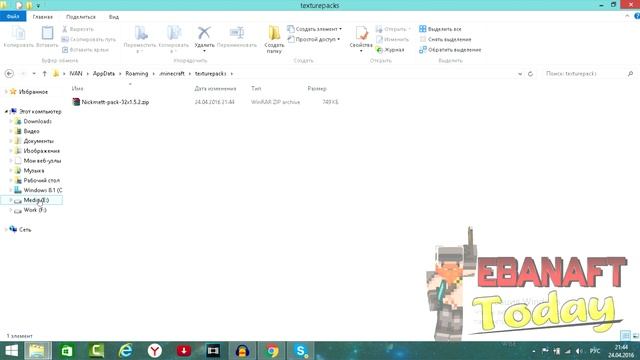The width and height of the screenshot is (640, 360).
Task: Click the Вырезать (Cut) scissors icon
Action: click(x=64, y=29)
